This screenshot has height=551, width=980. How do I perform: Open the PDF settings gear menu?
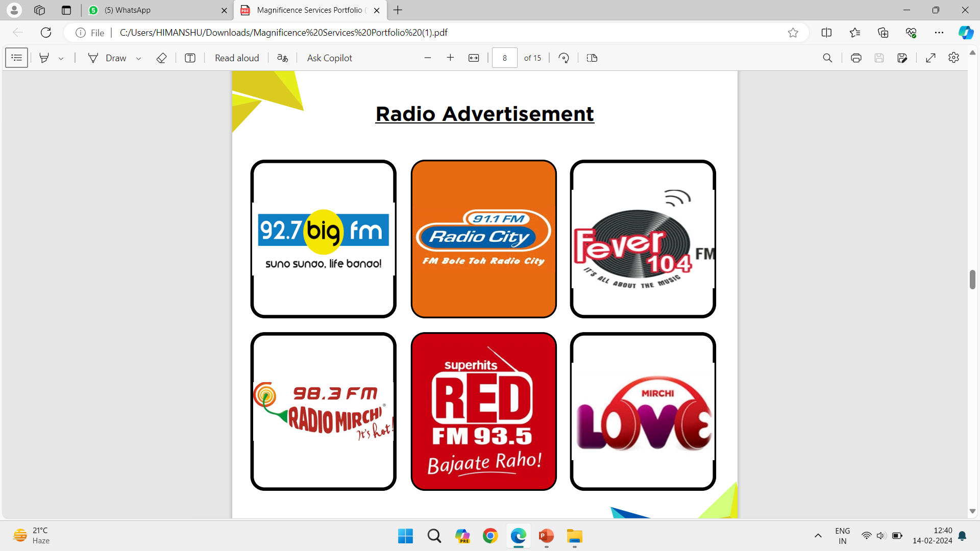click(954, 58)
